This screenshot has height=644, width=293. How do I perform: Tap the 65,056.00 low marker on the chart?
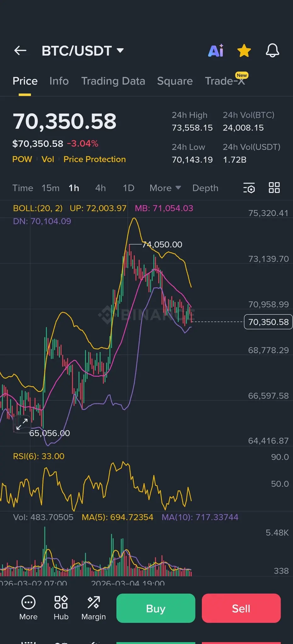click(x=49, y=433)
